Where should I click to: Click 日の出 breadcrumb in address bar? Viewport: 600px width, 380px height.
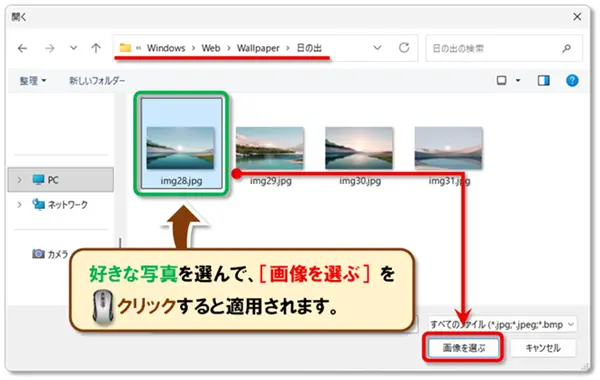pos(309,48)
